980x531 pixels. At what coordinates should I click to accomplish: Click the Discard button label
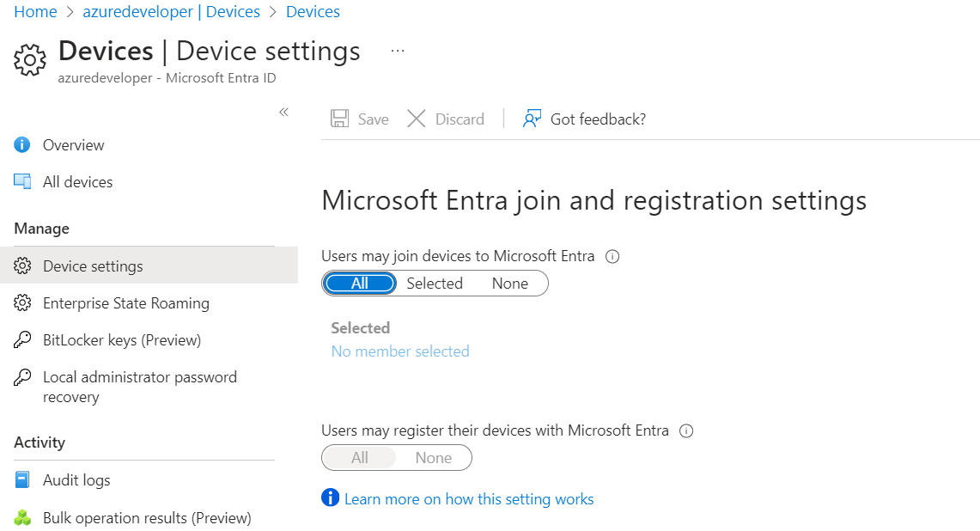[x=460, y=119]
